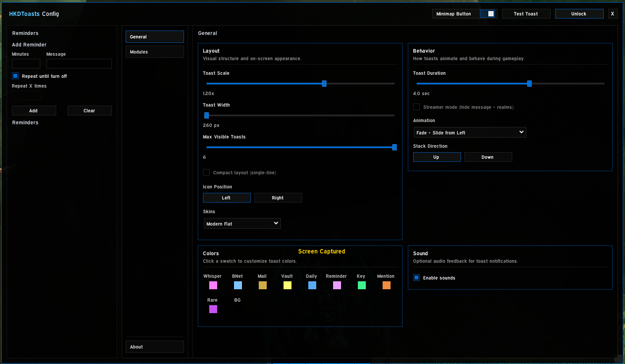Pick the Whisper color swatch
The width and height of the screenshot is (625, 364).
point(213,285)
